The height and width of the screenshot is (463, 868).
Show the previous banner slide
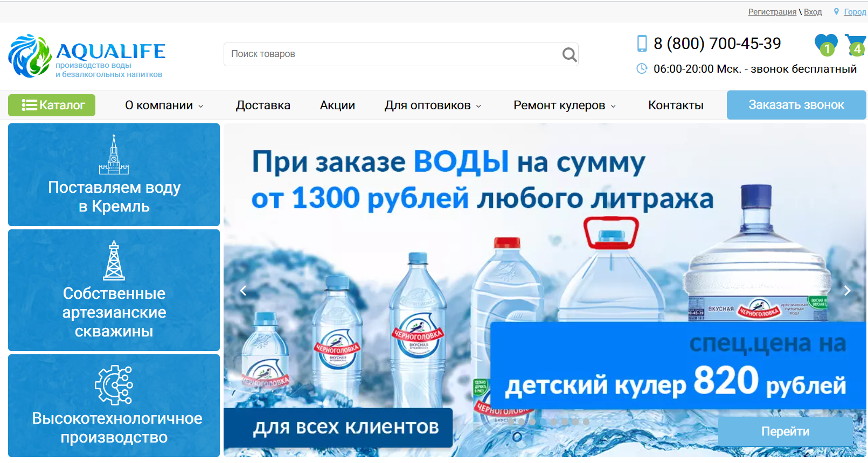(x=243, y=291)
